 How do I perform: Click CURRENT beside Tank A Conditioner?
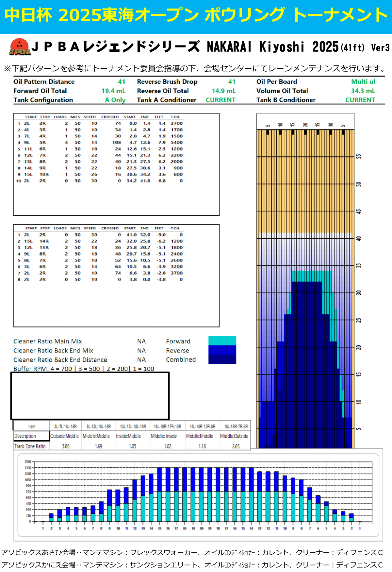pyautogui.click(x=220, y=100)
